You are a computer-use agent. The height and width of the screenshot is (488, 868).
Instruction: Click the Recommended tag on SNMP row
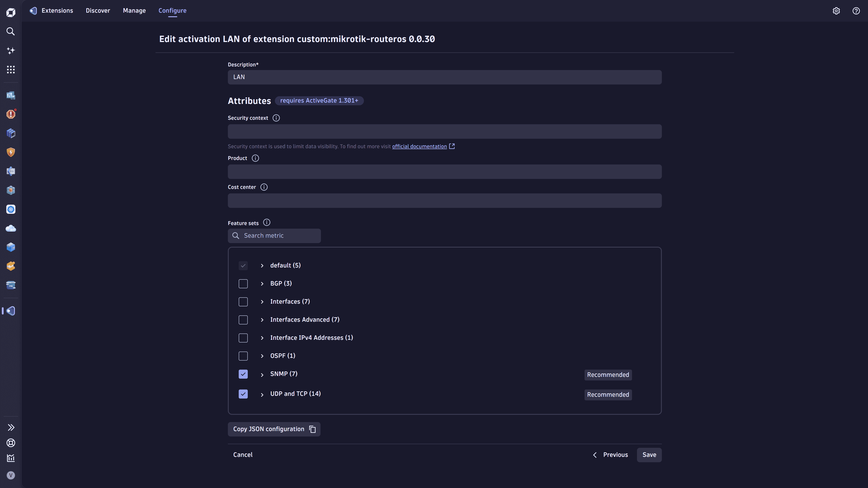608,375
